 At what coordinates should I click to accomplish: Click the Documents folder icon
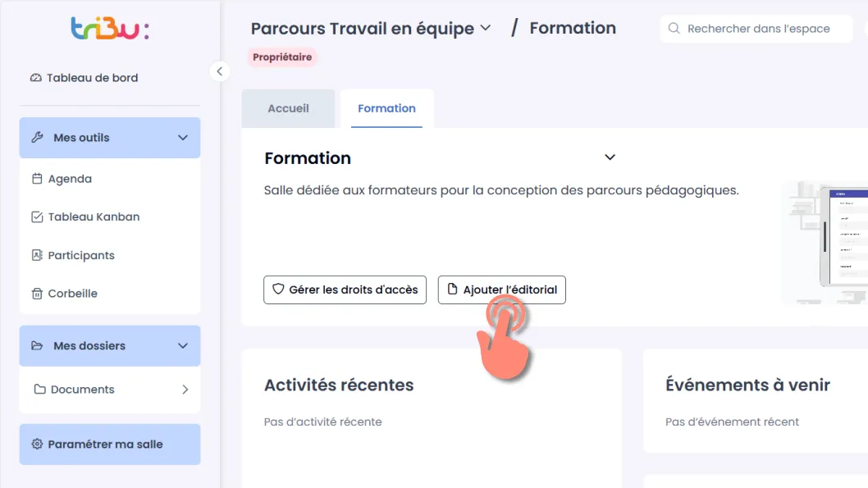pyautogui.click(x=40, y=389)
